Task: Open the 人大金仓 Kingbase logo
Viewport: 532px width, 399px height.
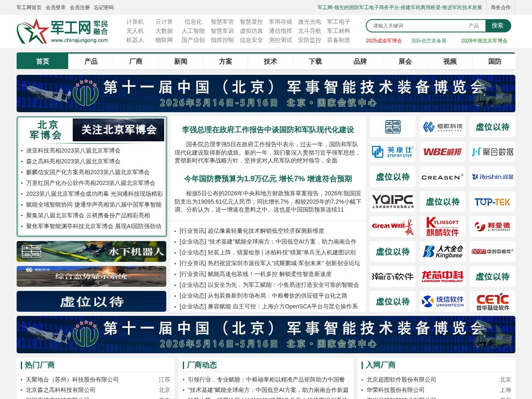Action: (x=442, y=251)
